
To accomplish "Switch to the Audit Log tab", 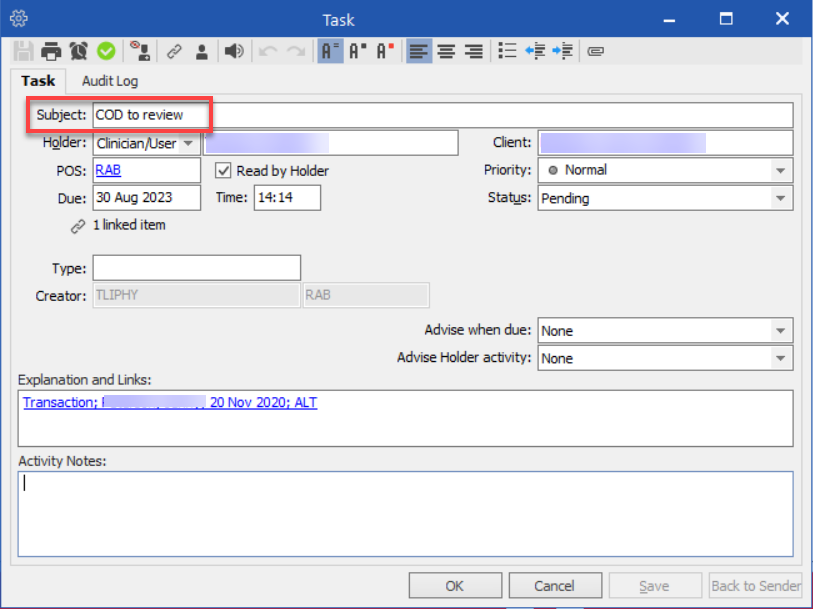I will [x=110, y=81].
